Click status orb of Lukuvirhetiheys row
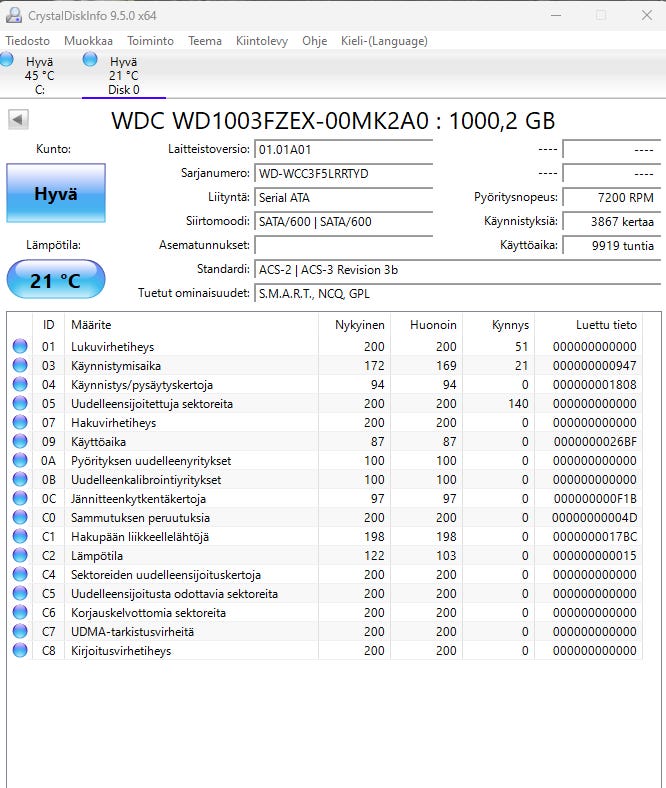This screenshot has width=666, height=788. pos(20,346)
